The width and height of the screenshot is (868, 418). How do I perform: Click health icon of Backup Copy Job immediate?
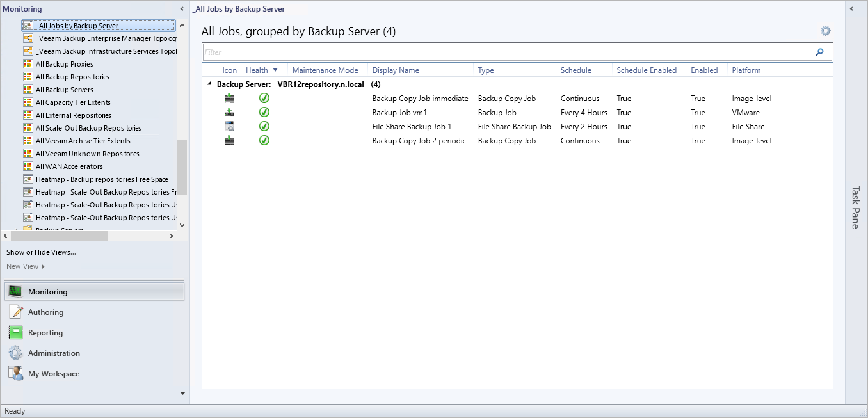(x=264, y=99)
